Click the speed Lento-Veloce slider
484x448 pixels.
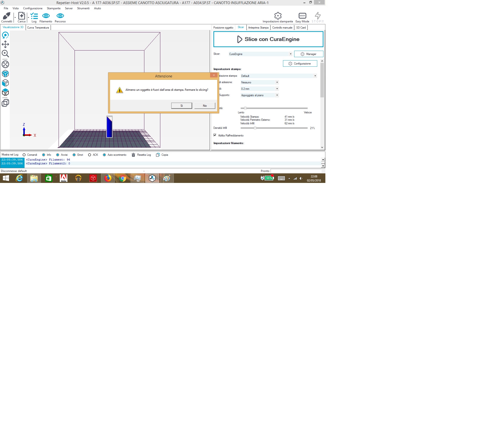(x=274, y=108)
